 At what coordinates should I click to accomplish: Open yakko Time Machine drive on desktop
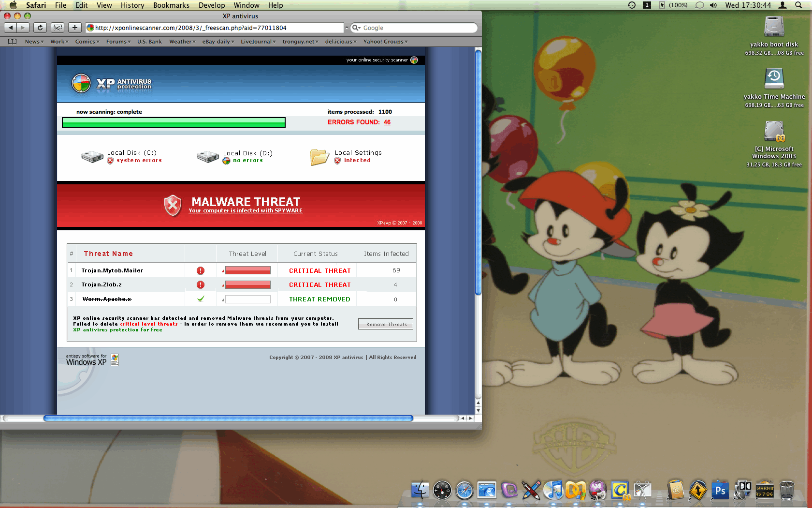click(x=774, y=79)
